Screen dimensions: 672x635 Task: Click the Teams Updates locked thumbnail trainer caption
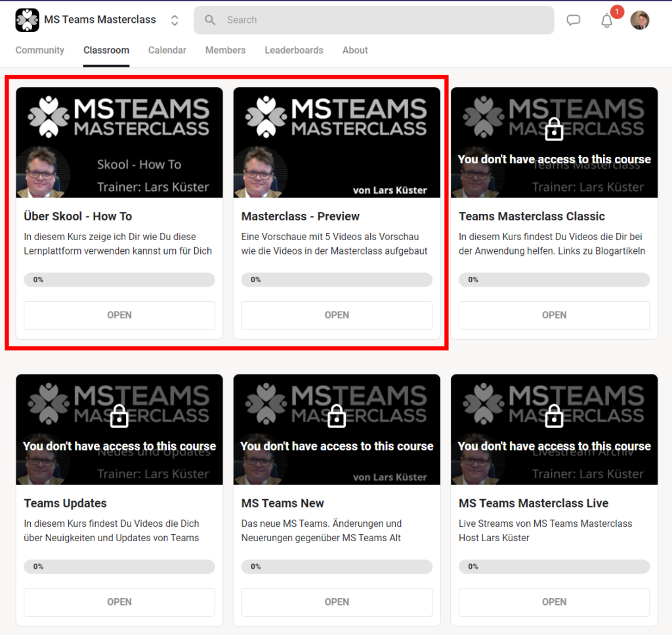tap(153, 474)
